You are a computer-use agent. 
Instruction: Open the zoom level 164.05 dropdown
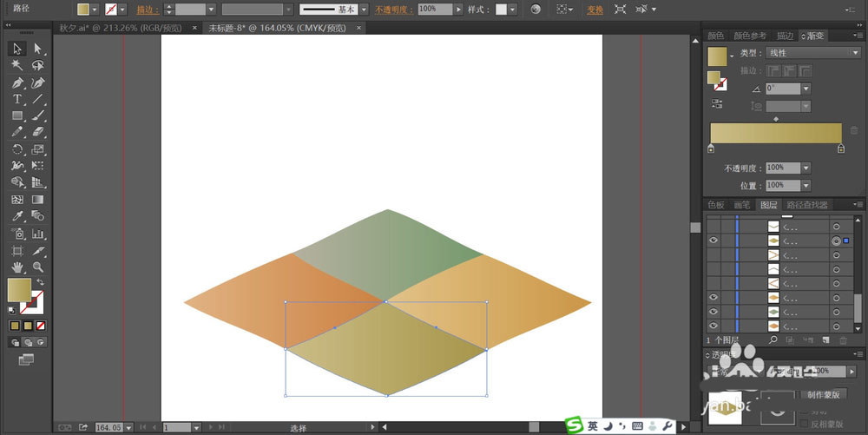pos(129,427)
